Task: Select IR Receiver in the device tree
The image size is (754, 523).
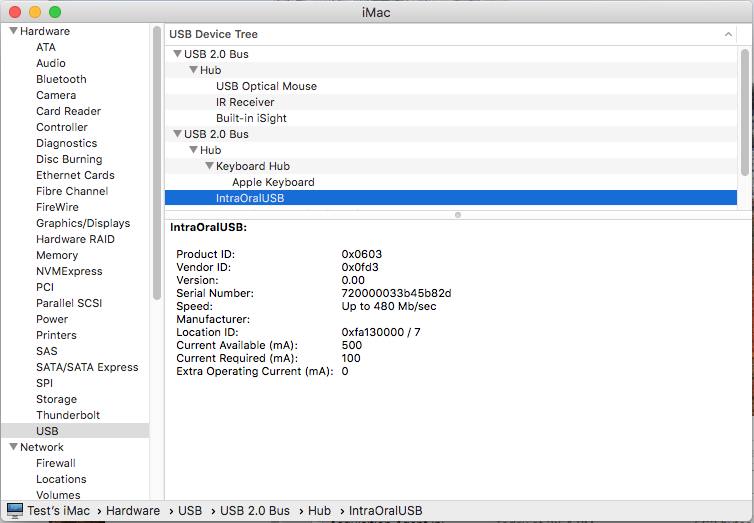Action: (244, 102)
